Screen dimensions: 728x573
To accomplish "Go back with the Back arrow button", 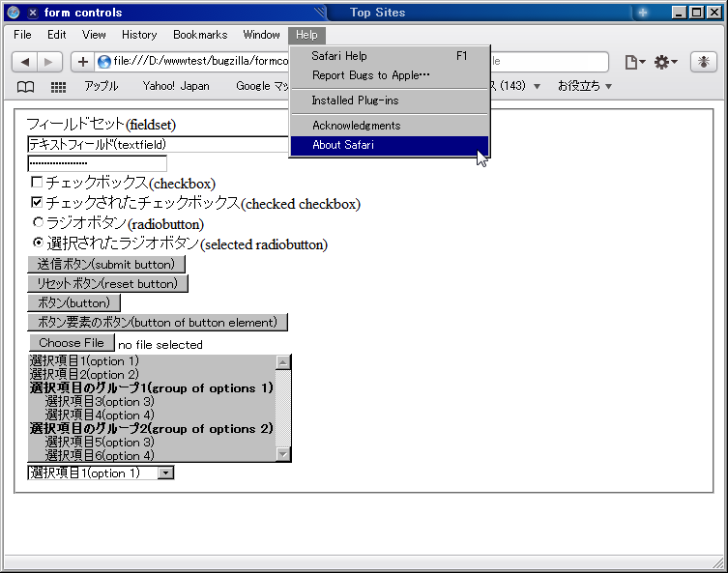I will (24, 62).
